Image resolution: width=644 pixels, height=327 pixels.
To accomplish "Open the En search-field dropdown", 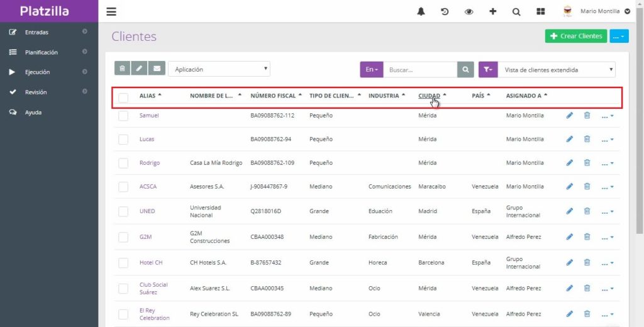I will click(x=372, y=70).
